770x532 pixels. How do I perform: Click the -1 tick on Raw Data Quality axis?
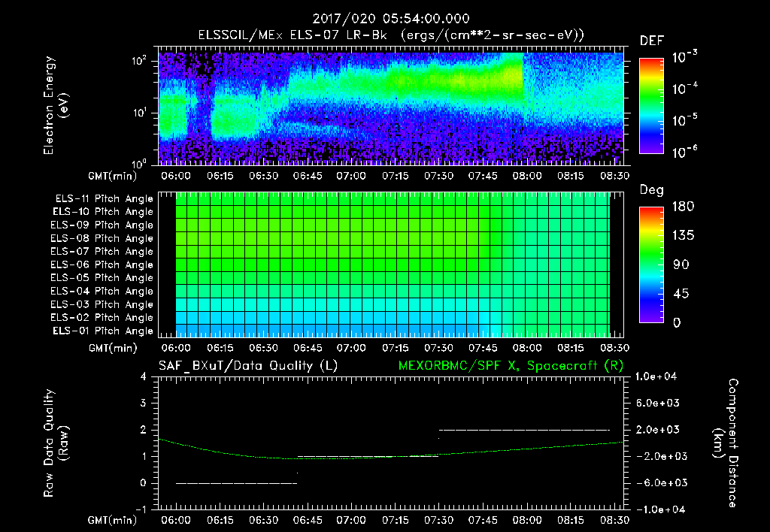141,509
